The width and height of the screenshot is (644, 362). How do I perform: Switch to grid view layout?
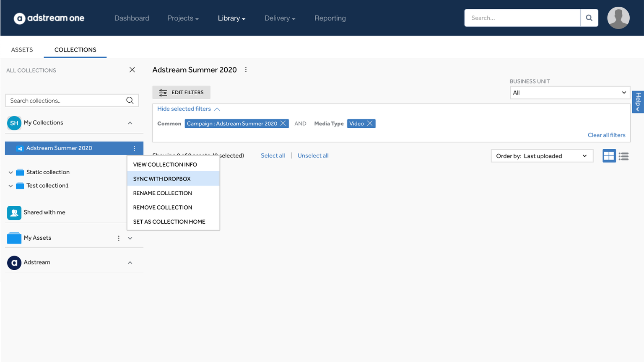click(x=609, y=156)
